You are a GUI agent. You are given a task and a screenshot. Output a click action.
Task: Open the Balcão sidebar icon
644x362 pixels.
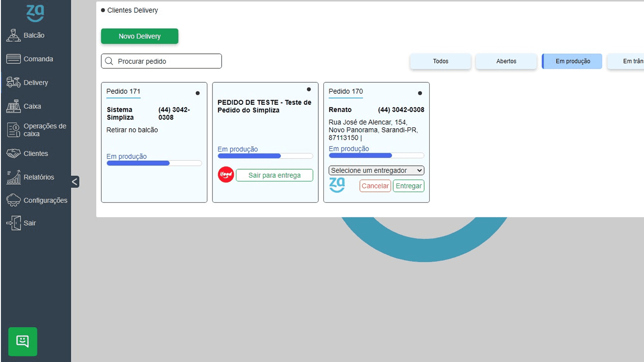point(14,35)
